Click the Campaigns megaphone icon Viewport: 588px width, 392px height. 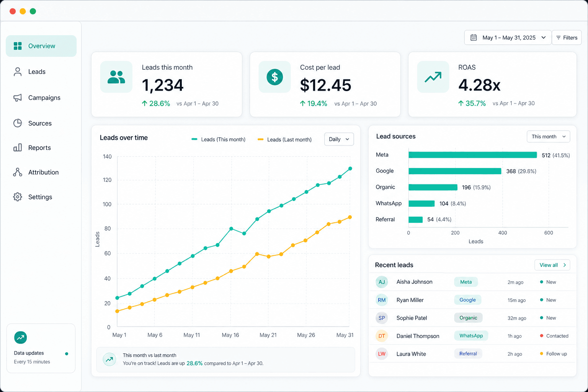pos(18,98)
